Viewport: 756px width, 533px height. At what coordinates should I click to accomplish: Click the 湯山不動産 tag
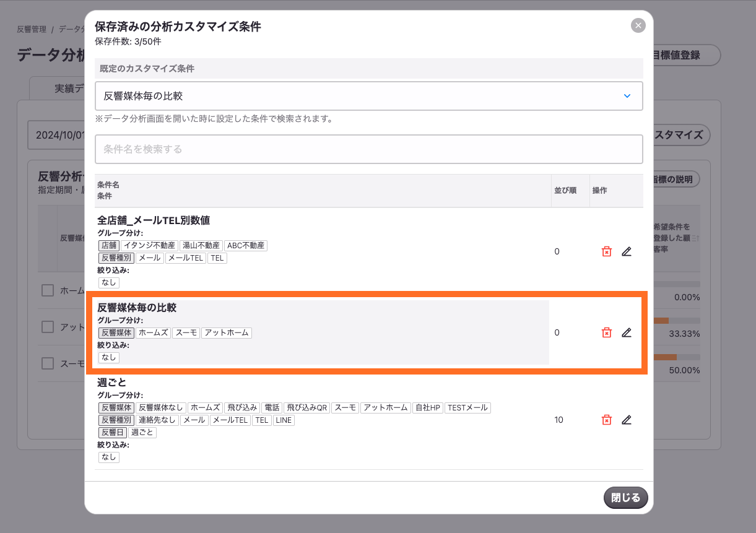(x=201, y=246)
